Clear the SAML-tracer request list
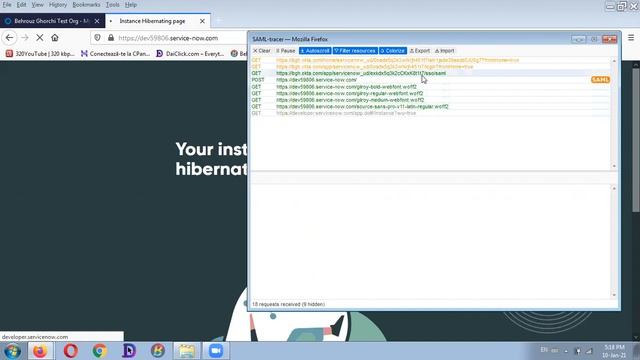 pos(262,51)
